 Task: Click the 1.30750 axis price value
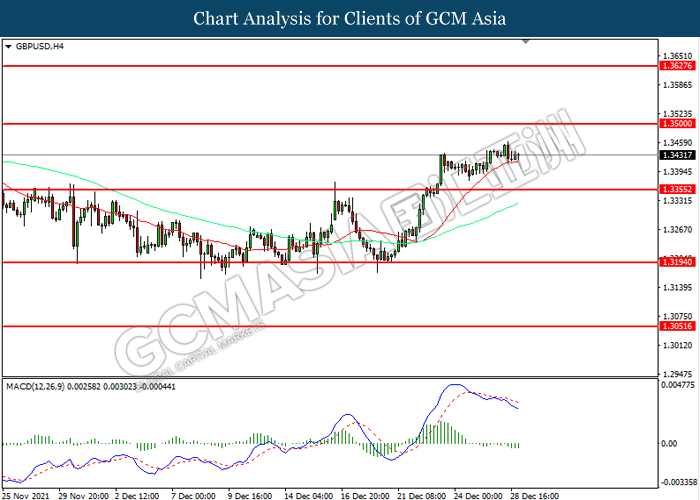[677, 316]
